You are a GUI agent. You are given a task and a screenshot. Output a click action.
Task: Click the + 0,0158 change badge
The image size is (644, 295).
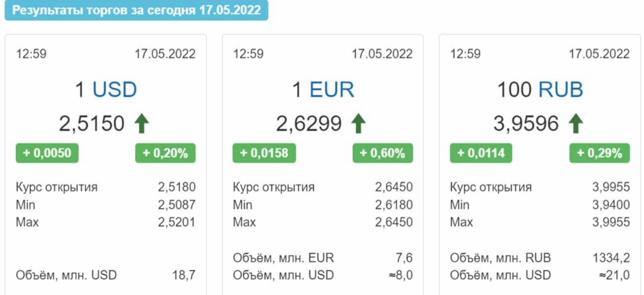point(264,153)
